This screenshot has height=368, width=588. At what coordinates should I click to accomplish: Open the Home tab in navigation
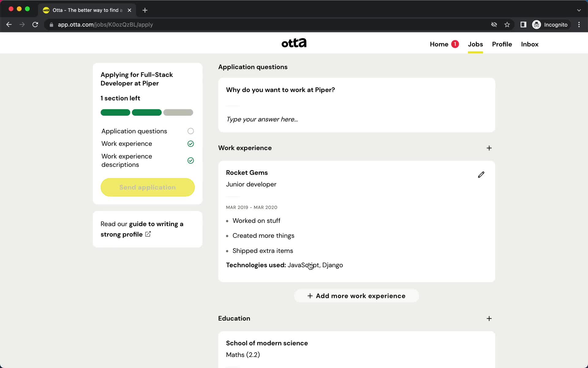[x=439, y=44]
